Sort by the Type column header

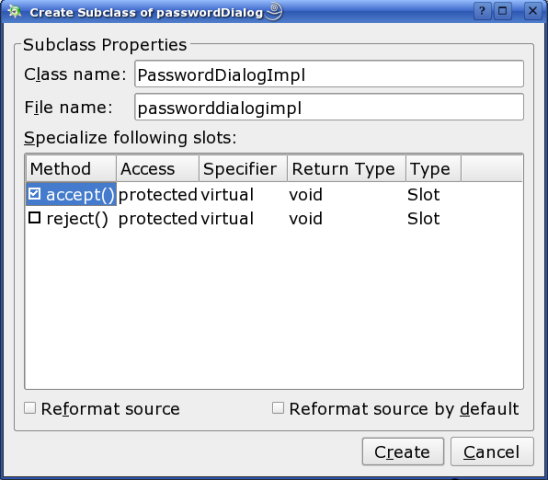pos(433,169)
